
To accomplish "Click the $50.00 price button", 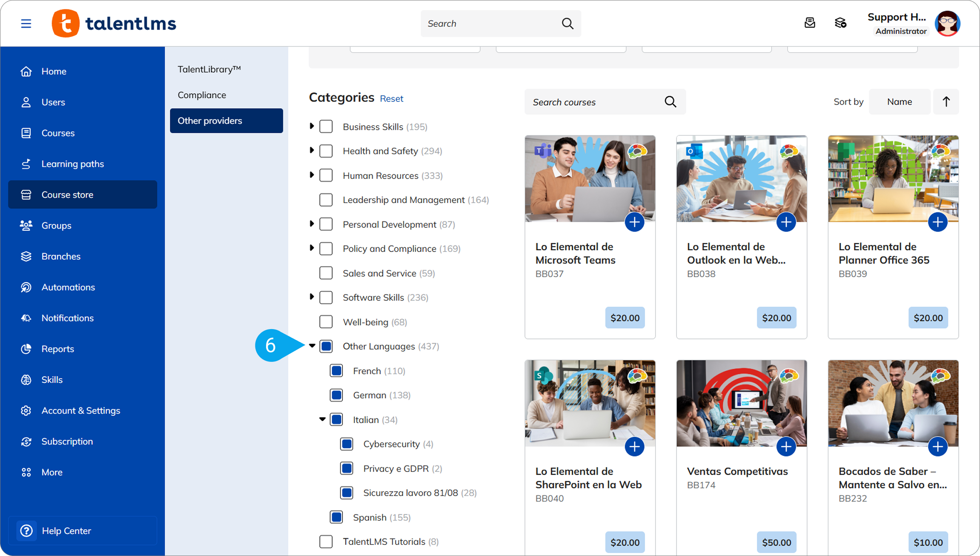I will point(776,542).
